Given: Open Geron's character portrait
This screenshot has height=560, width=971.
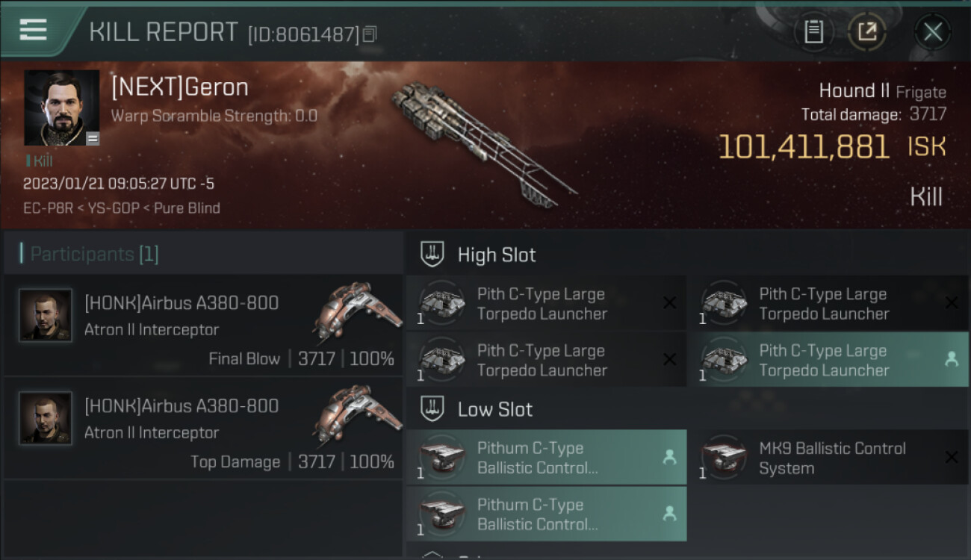Looking at the screenshot, I should pos(61,108).
